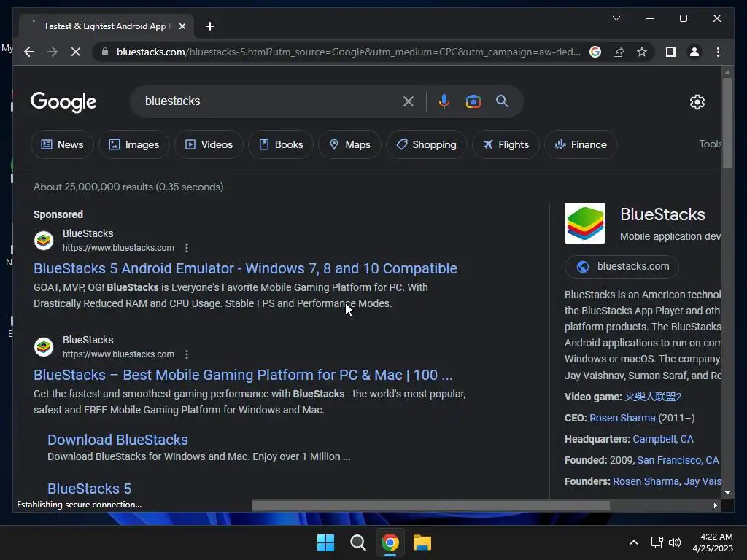This screenshot has width=747, height=560.
Task: Open the BlueStacks 5 sitelink
Action: 90,489
